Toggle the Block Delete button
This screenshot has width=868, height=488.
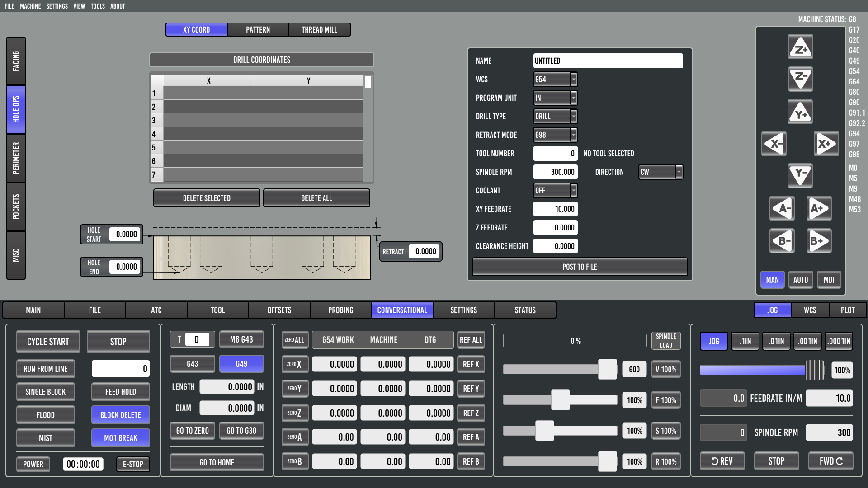(x=120, y=415)
